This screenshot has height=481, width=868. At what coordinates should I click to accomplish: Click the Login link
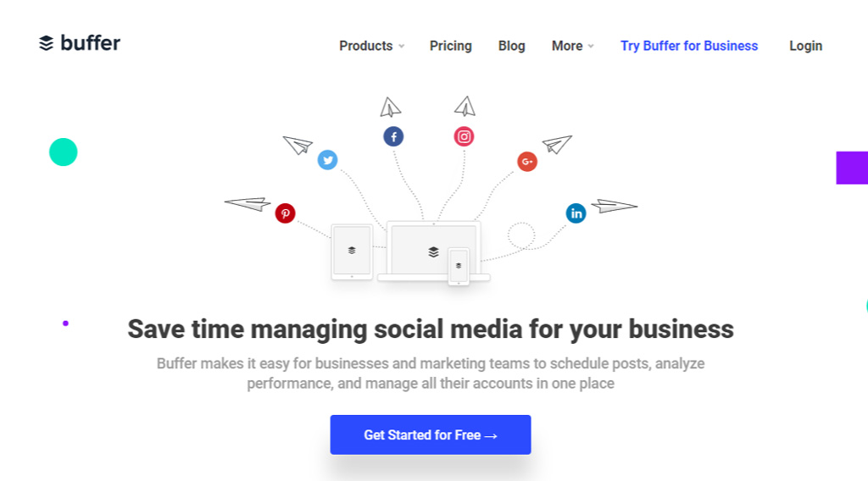point(805,46)
